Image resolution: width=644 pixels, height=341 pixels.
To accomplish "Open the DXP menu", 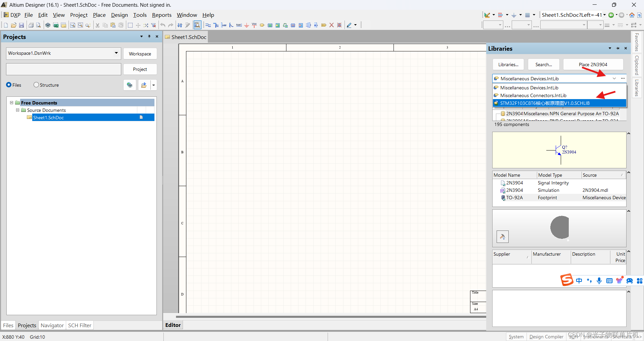I will point(12,15).
